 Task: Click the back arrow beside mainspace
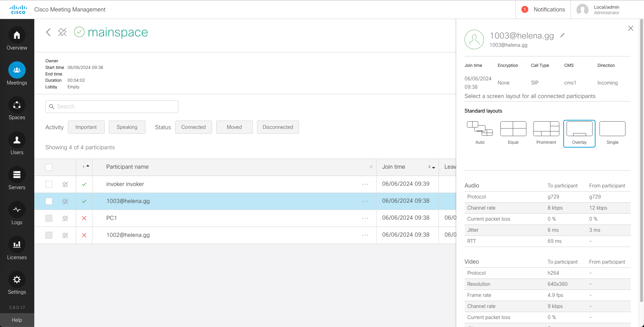pos(48,32)
